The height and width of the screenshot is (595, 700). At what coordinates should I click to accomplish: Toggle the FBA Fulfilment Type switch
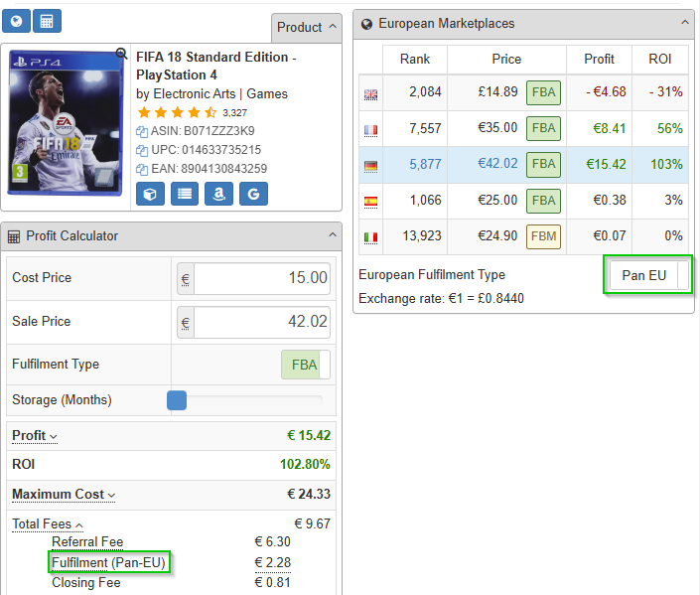click(306, 365)
